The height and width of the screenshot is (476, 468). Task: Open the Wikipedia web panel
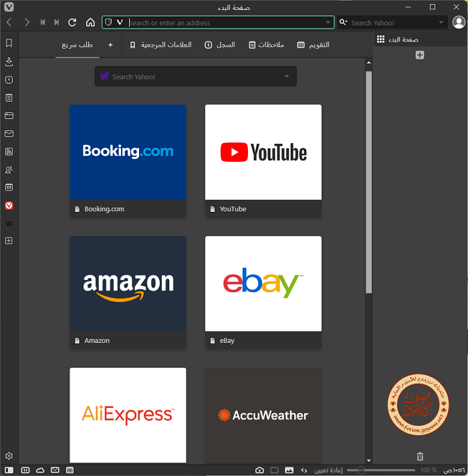(9, 224)
